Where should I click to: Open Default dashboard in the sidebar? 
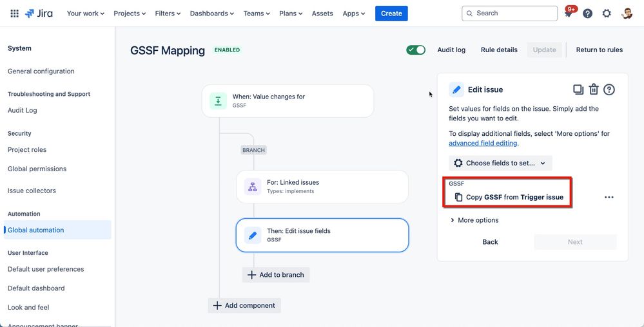pyautogui.click(x=36, y=288)
